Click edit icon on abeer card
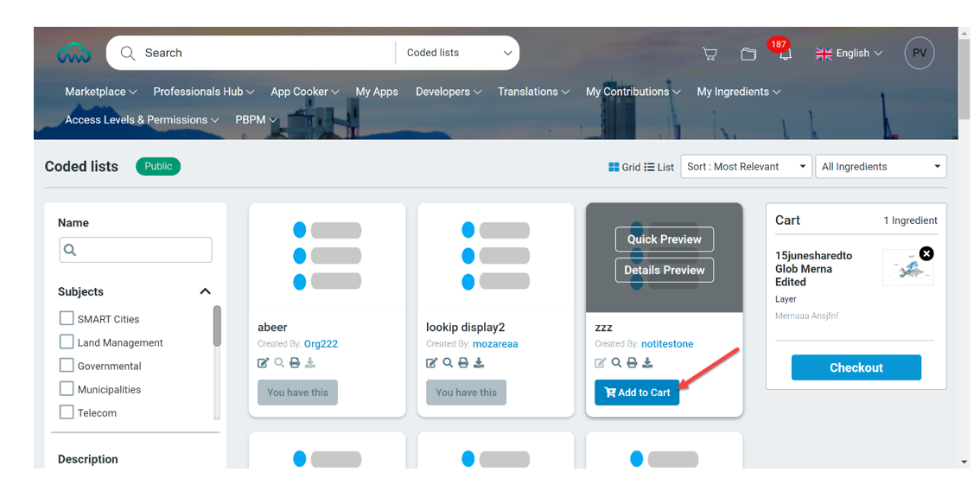The image size is (980, 479). 263,362
